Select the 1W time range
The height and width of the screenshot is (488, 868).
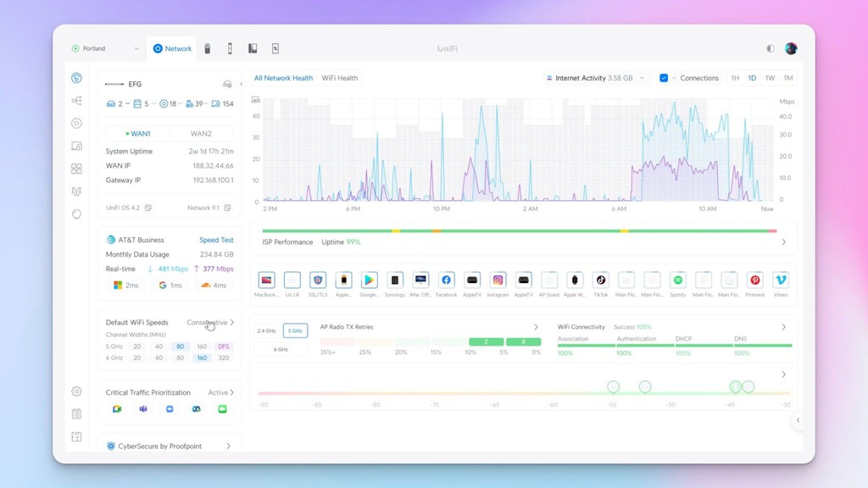coord(770,77)
